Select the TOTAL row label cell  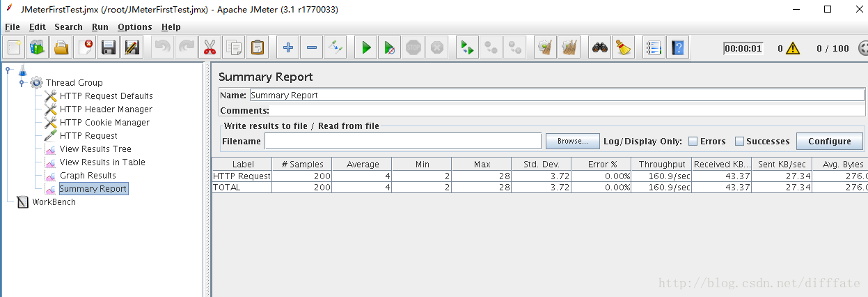[242, 187]
